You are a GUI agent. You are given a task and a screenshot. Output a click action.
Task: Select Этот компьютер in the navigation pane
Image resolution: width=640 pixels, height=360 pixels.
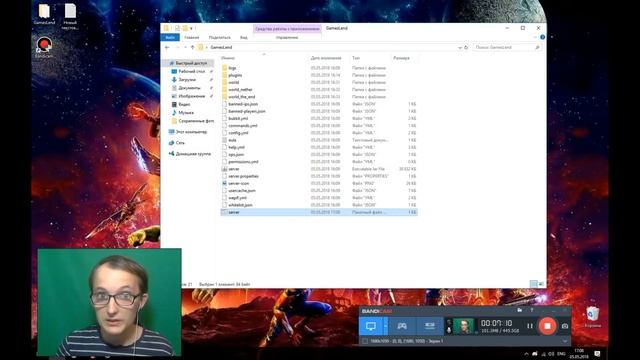(191, 132)
